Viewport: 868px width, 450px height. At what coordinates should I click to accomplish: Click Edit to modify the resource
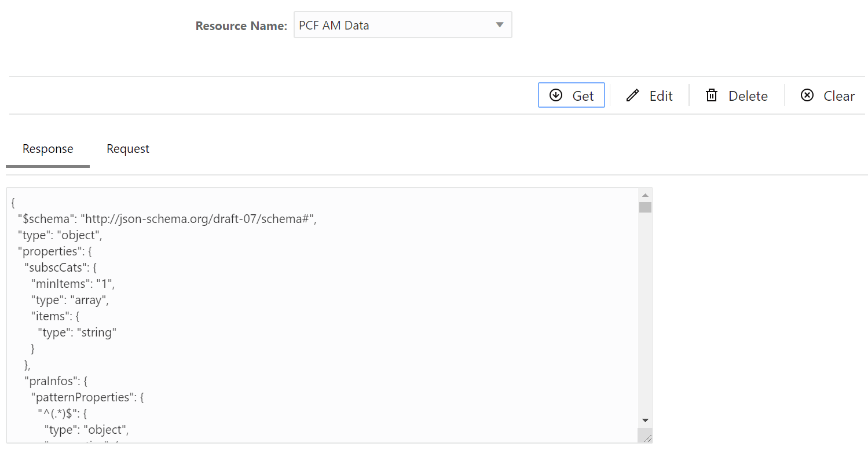pos(650,95)
